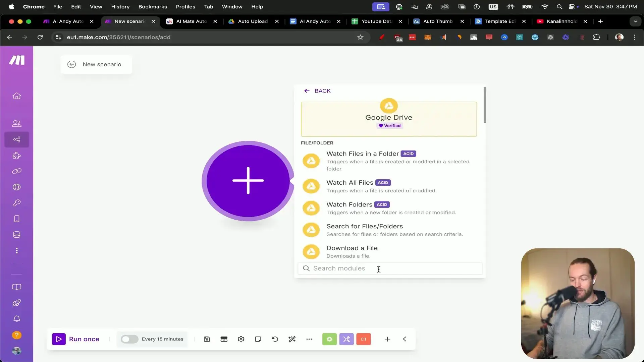Open the Webhooks globe icon in sidebar

17,187
